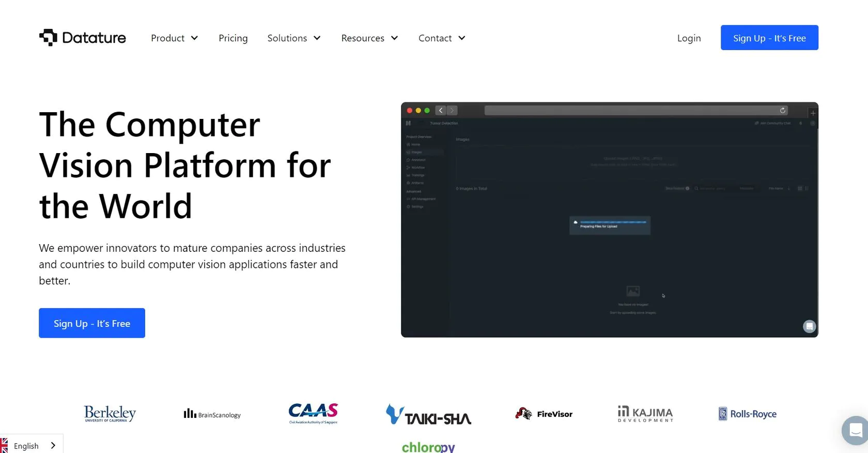868x453 pixels.
Task: Click the UK flag icon
Action: pyautogui.click(x=4, y=445)
